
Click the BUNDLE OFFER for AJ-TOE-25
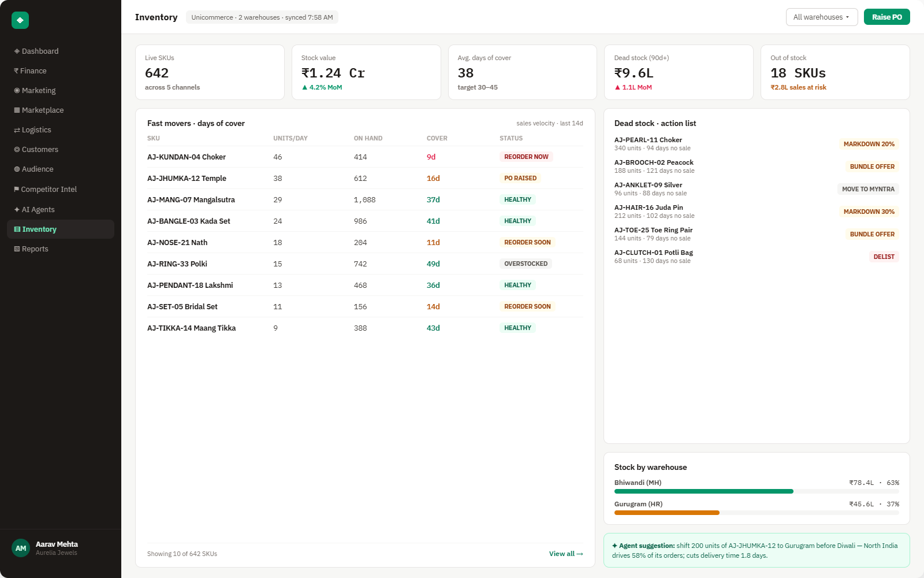pos(872,234)
